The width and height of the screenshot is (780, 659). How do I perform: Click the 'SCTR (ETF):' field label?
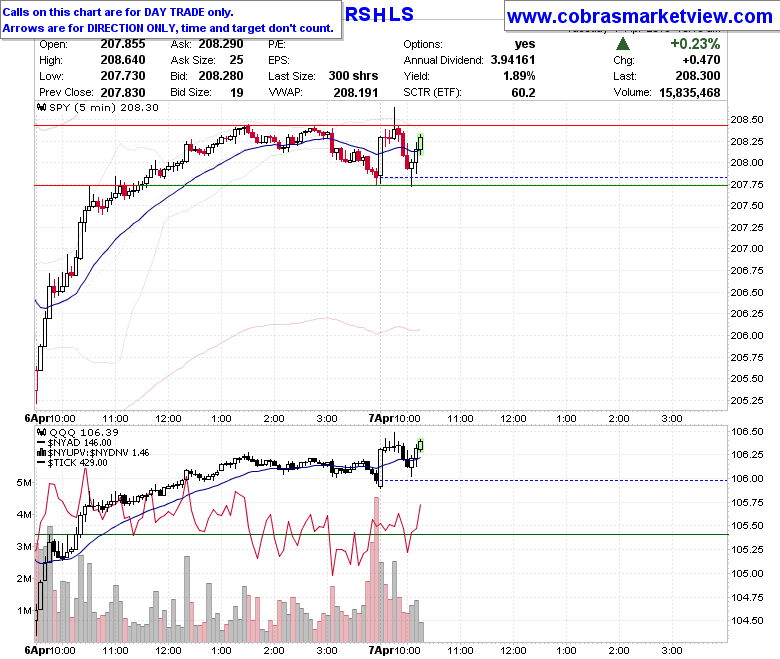pyautogui.click(x=432, y=93)
